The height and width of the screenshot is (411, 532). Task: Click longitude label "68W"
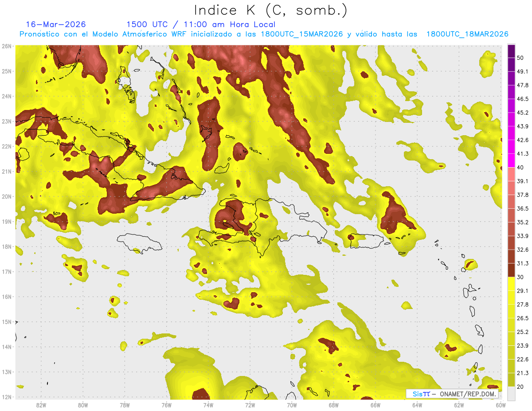coord(334,405)
